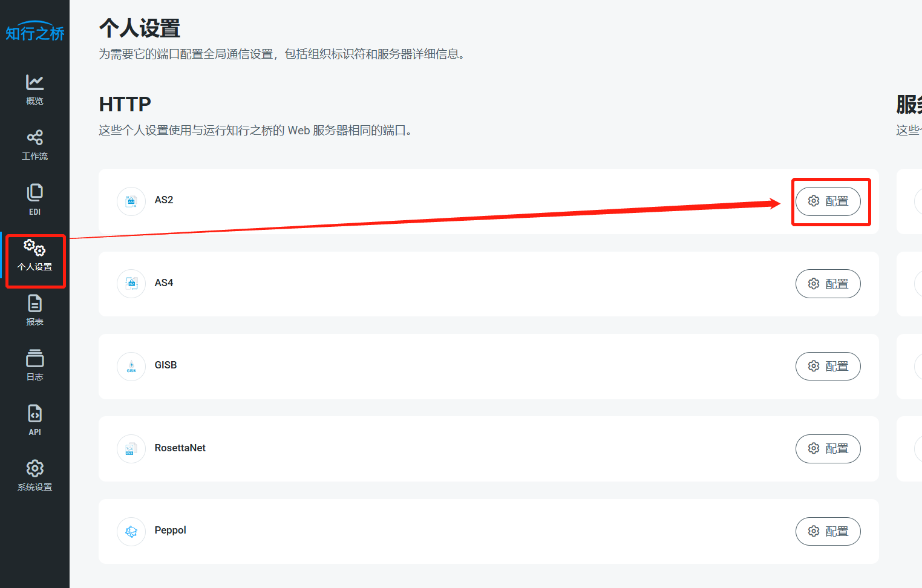The height and width of the screenshot is (588, 922).
Task: Click the AS4 protocol icon
Action: click(131, 284)
